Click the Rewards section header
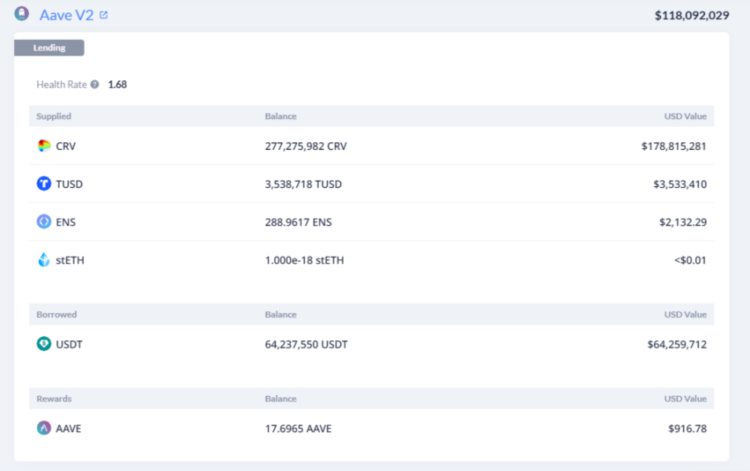This screenshot has width=750, height=471. (55, 398)
